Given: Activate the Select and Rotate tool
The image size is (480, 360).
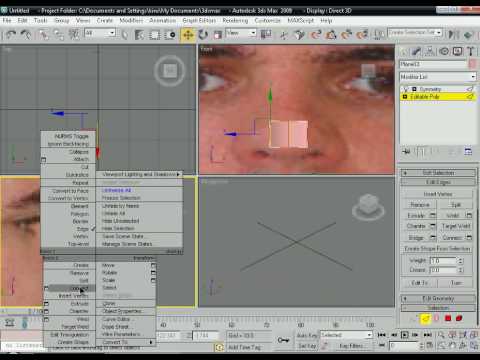Looking at the screenshot, I should [x=203, y=35].
